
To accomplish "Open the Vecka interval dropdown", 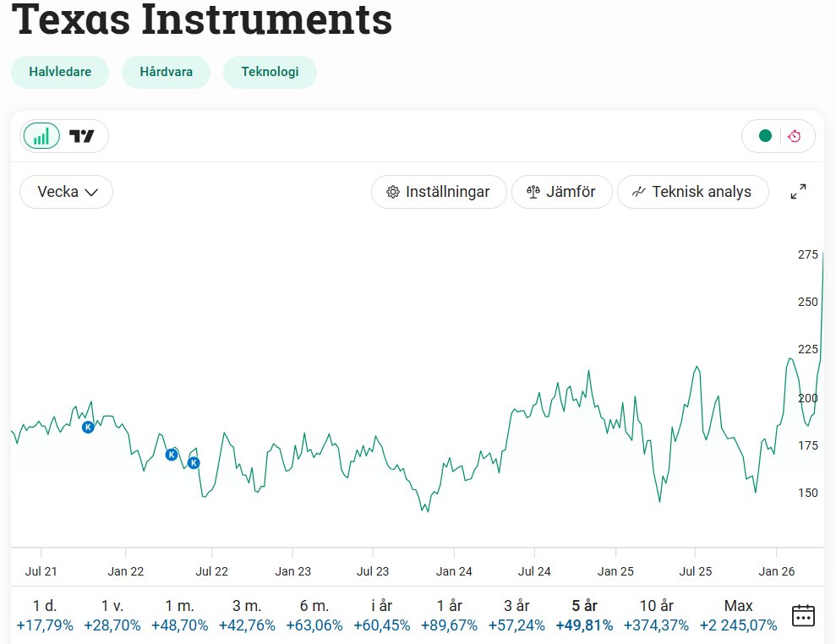I will tap(67, 191).
